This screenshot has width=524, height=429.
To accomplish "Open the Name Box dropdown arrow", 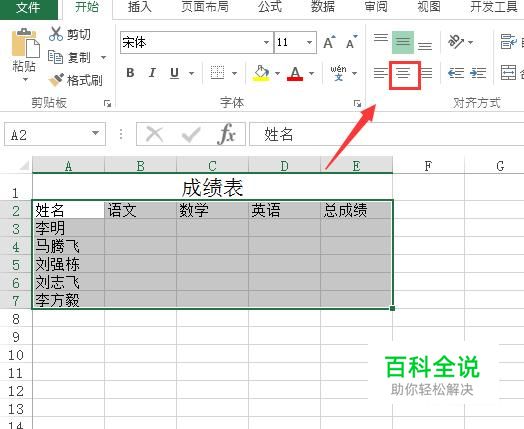I will pos(96,133).
